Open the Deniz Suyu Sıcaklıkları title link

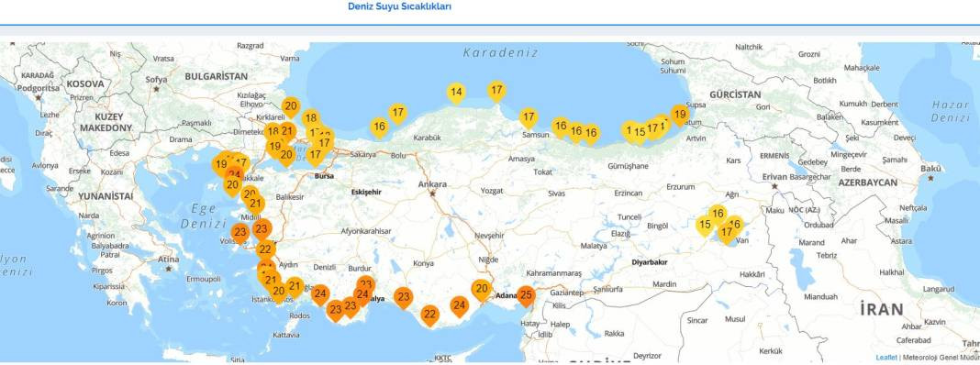pos(399,6)
